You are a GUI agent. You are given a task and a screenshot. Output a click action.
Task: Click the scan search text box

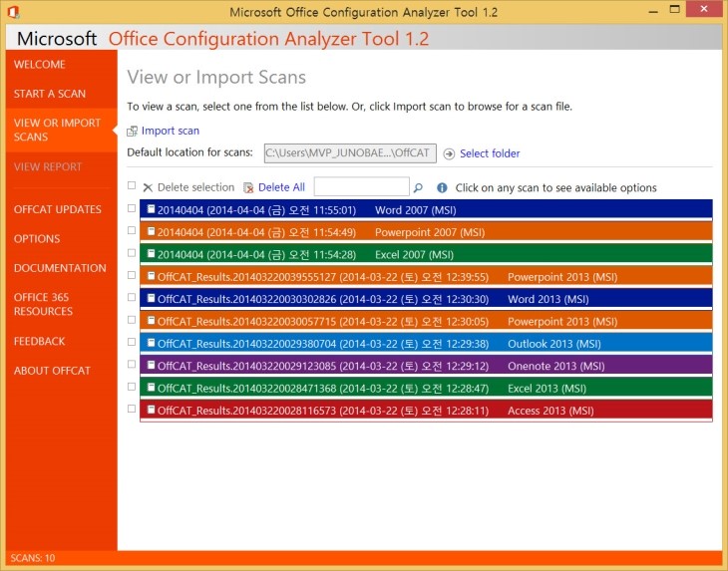click(x=362, y=186)
